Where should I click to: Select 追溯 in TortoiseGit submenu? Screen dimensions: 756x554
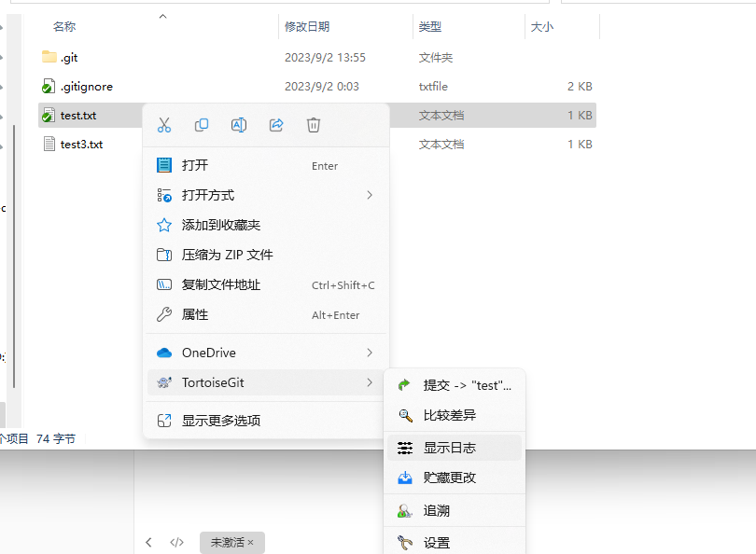point(455,510)
